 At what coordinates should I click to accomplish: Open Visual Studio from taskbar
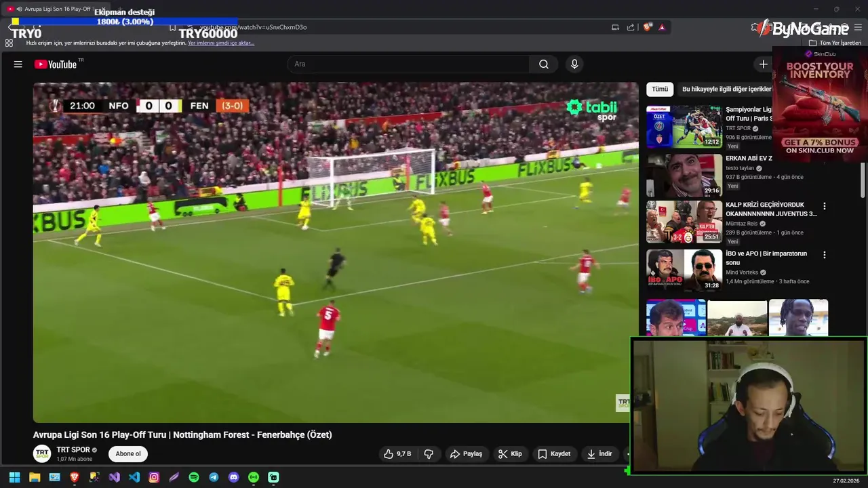click(x=115, y=477)
